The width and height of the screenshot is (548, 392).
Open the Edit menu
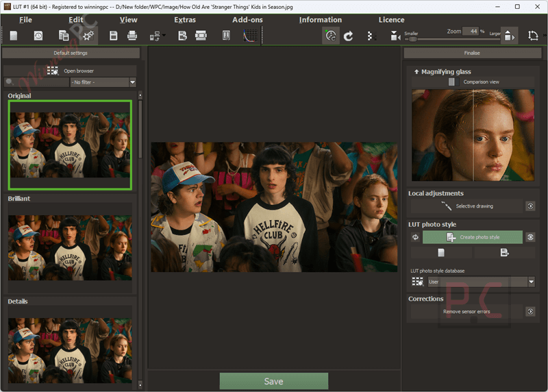coord(76,20)
